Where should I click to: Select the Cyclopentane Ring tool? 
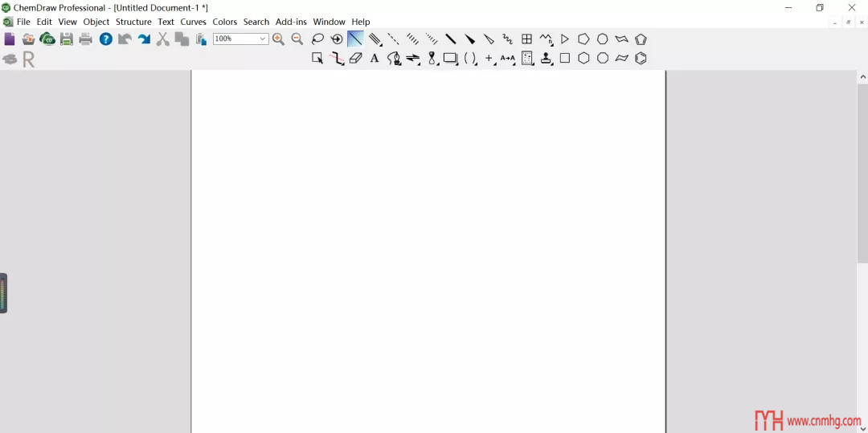click(x=583, y=39)
